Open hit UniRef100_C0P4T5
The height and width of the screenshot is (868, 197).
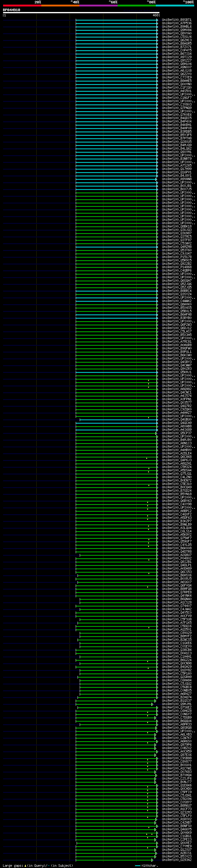[x=176, y=50]
